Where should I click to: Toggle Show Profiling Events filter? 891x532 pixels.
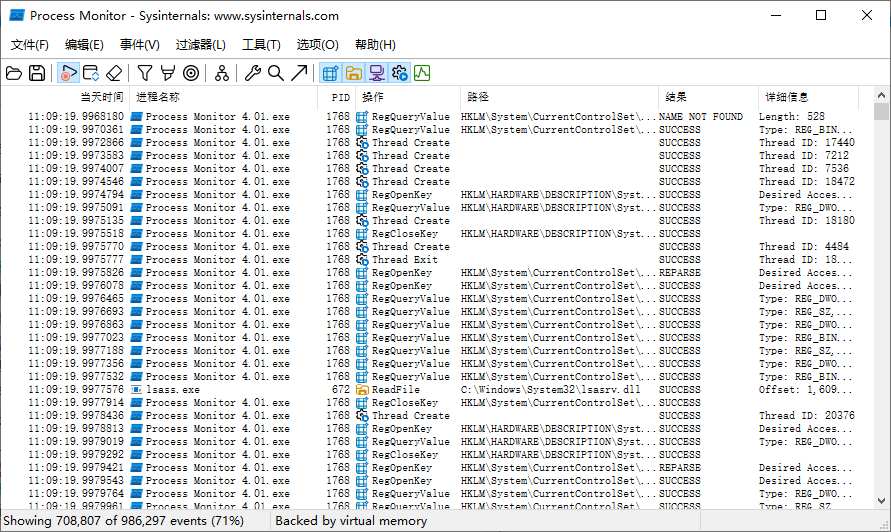422,73
